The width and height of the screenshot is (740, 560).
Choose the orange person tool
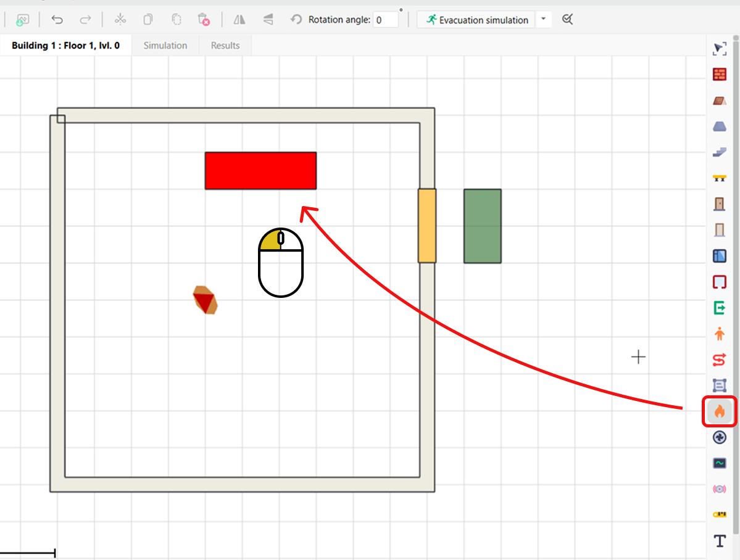coord(719,334)
